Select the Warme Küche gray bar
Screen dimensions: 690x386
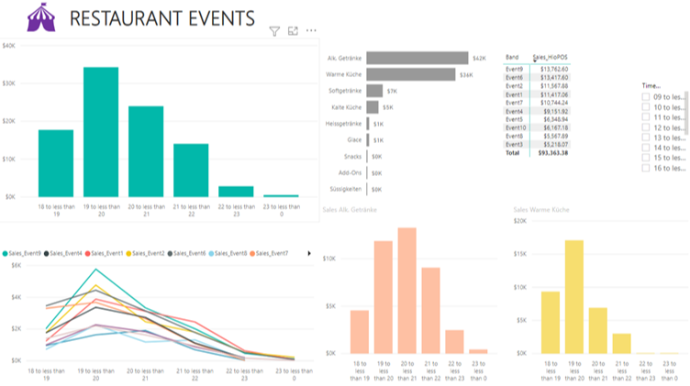411,74
